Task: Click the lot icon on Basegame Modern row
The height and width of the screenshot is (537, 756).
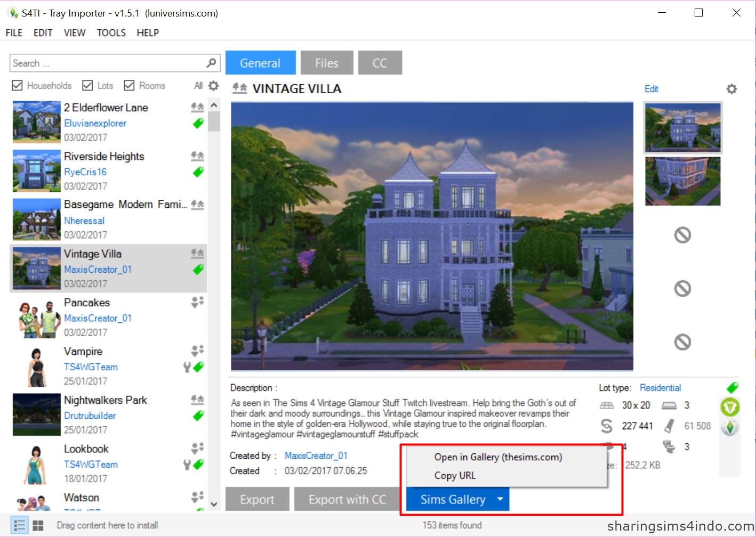Action: [197, 204]
